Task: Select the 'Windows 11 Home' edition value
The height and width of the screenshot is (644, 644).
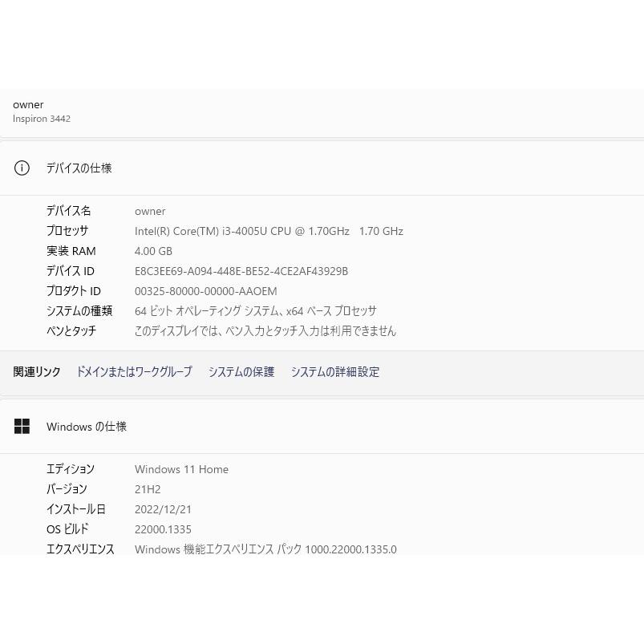Action: tap(181, 469)
